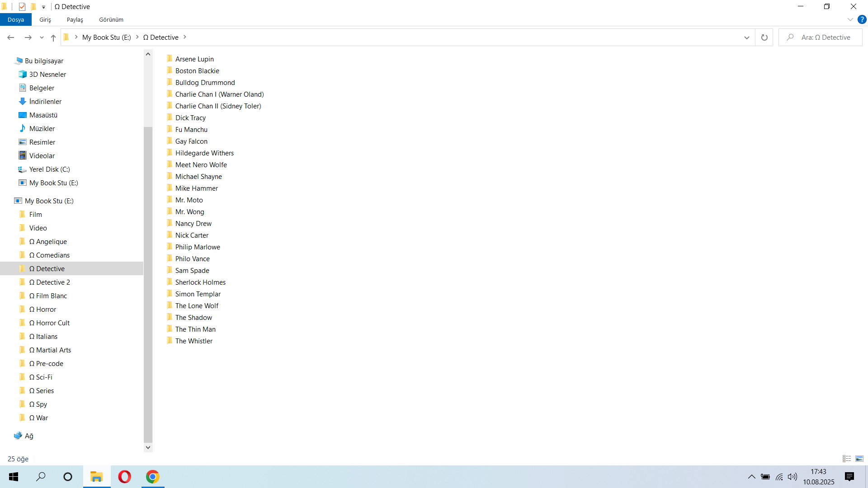Open the Help question mark icon
The height and width of the screenshot is (488, 868).
coord(862,19)
